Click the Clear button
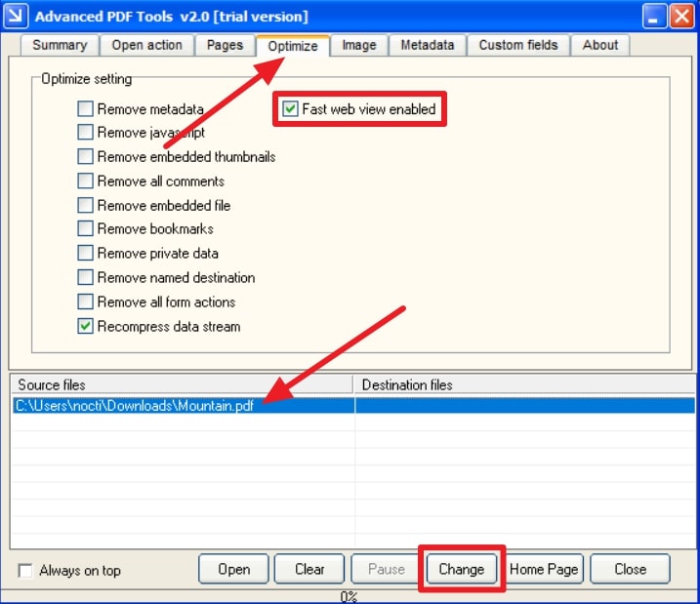The height and width of the screenshot is (604, 700). point(309,569)
